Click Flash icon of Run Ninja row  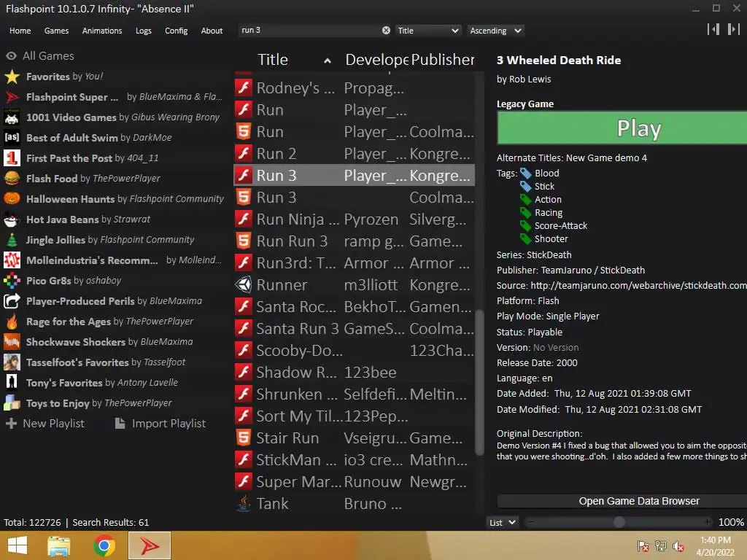click(244, 219)
